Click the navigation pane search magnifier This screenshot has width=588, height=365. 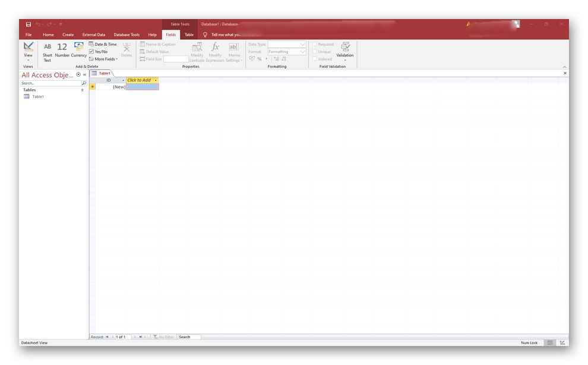[x=84, y=83]
